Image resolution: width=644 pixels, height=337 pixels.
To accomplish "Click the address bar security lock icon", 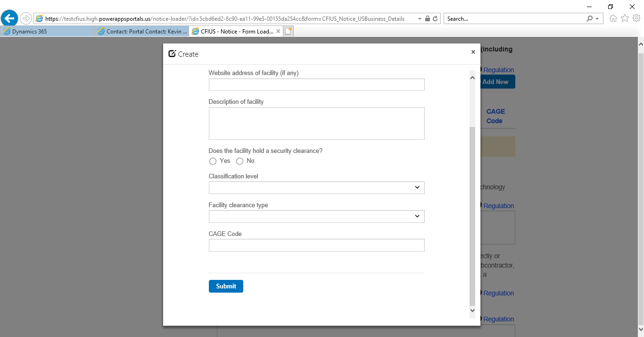I will (428, 19).
